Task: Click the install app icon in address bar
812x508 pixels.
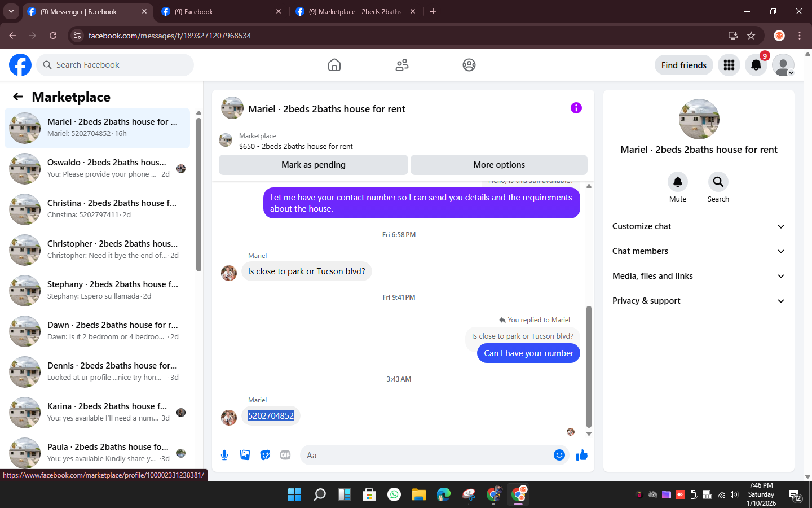Action: point(733,36)
